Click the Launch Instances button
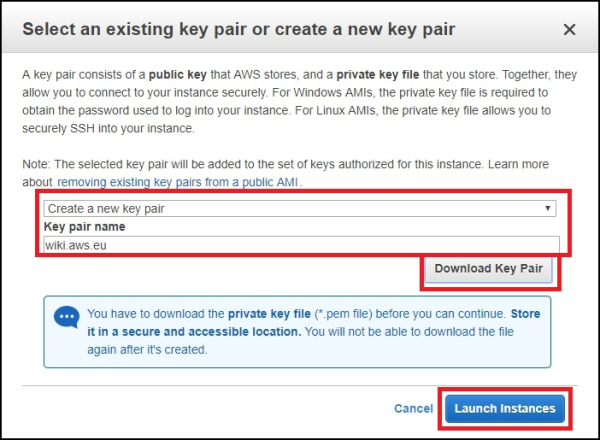Viewport: 600px width, 440px height. (x=505, y=409)
